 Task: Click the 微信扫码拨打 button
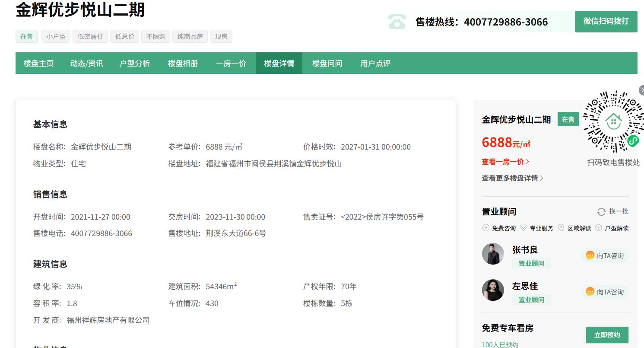(x=606, y=22)
